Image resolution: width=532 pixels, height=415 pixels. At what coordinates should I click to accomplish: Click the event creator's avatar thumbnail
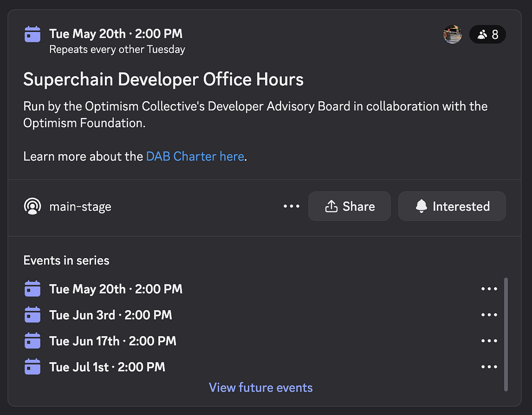point(452,35)
